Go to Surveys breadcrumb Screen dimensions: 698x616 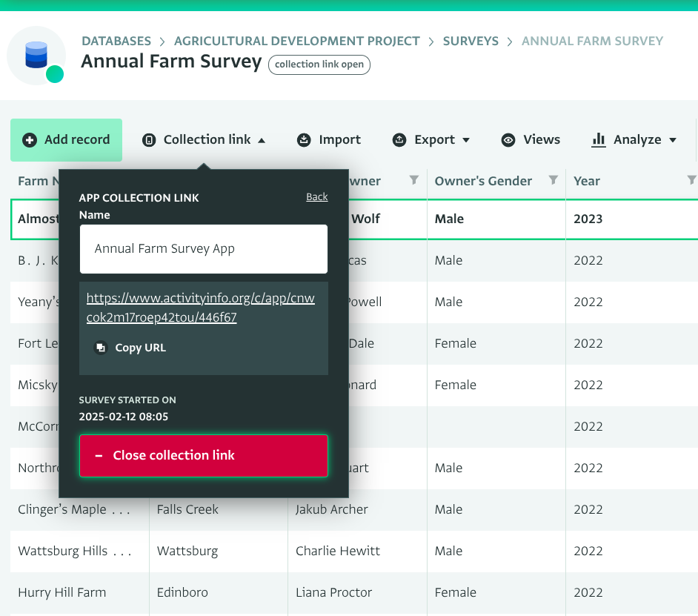471,41
